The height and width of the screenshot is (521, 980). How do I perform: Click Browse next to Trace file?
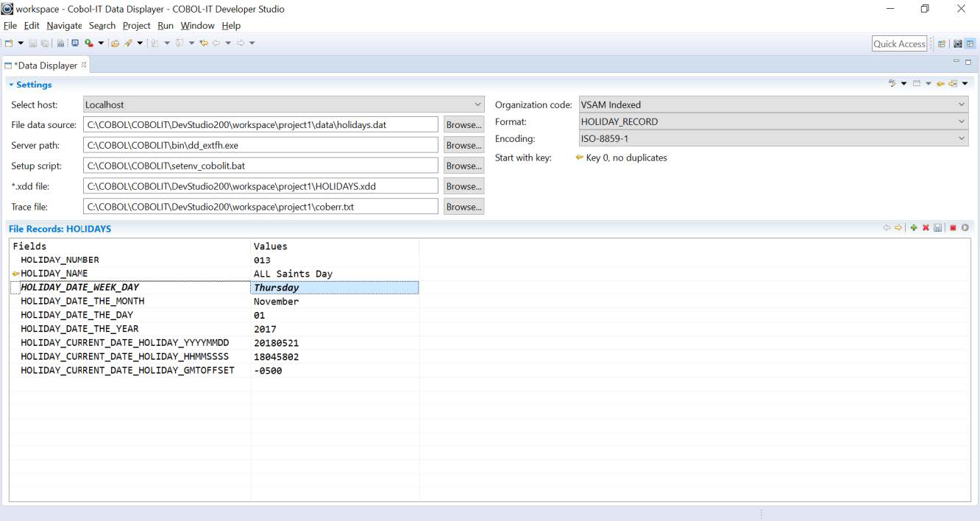pos(464,208)
